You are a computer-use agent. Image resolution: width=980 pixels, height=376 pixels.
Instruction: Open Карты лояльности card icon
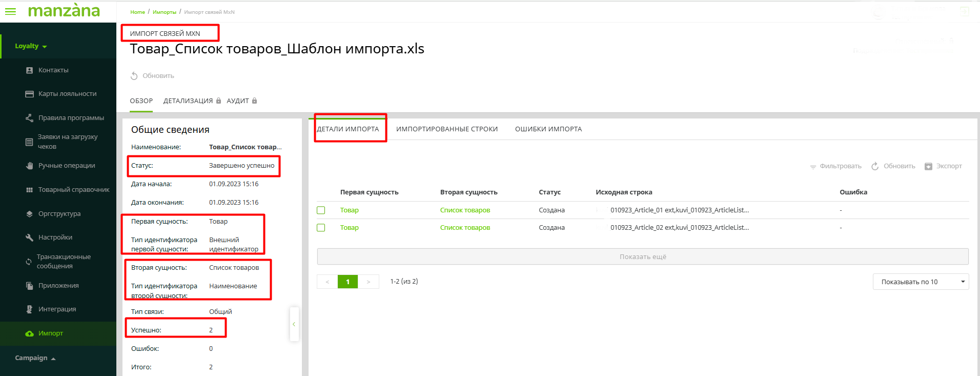click(x=29, y=94)
